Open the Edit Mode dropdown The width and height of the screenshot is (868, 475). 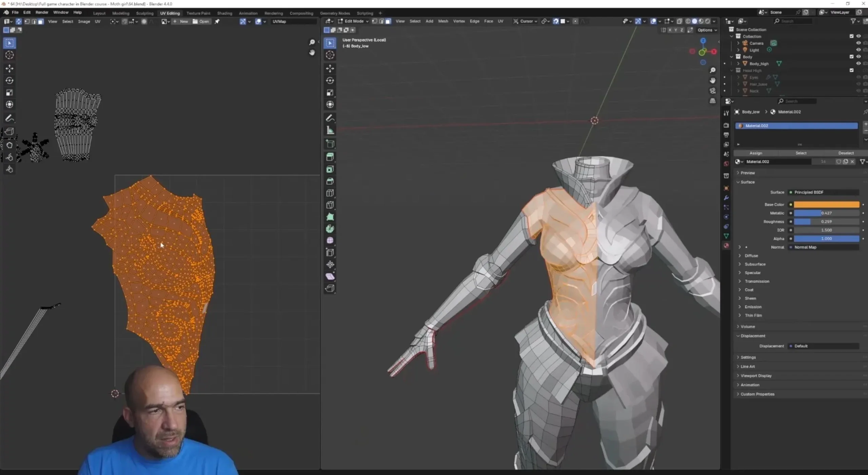click(354, 21)
